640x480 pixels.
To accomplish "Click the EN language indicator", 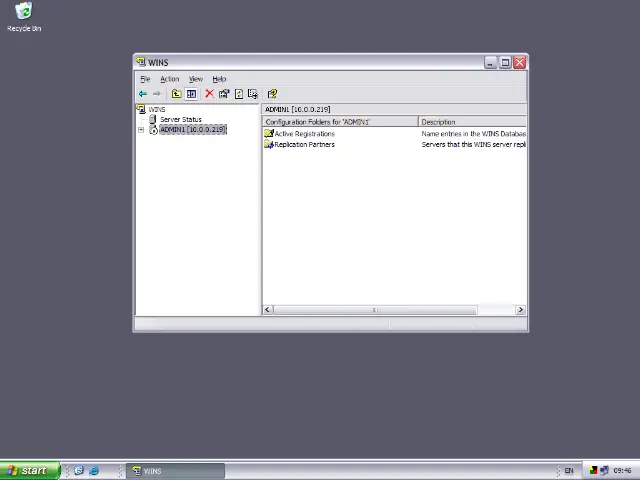I will click(569, 471).
